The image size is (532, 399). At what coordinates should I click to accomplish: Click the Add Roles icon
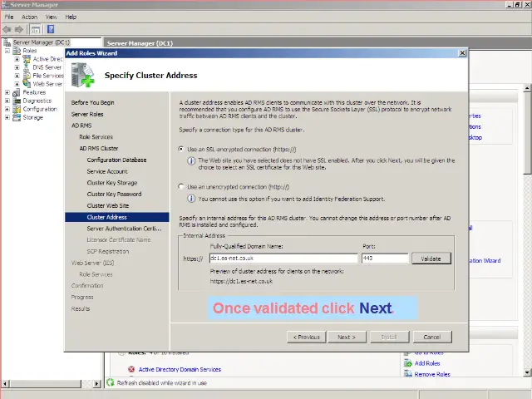(407, 363)
